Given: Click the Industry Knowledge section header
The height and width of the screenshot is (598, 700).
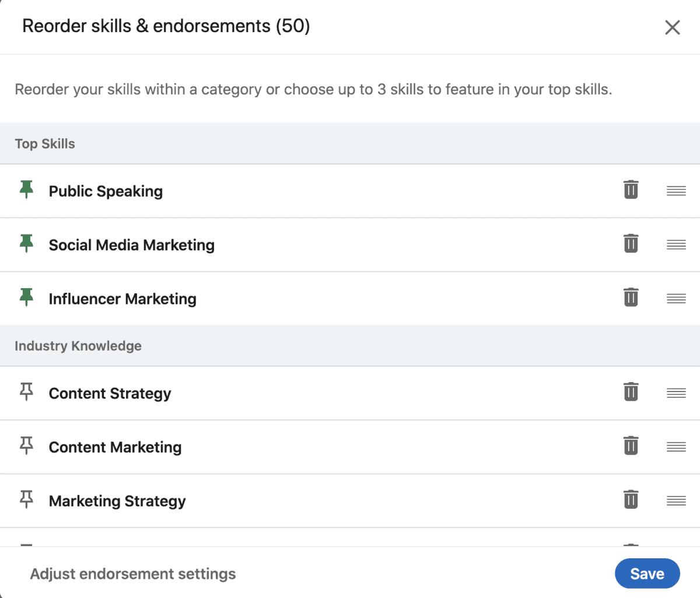Looking at the screenshot, I should tap(350, 346).
